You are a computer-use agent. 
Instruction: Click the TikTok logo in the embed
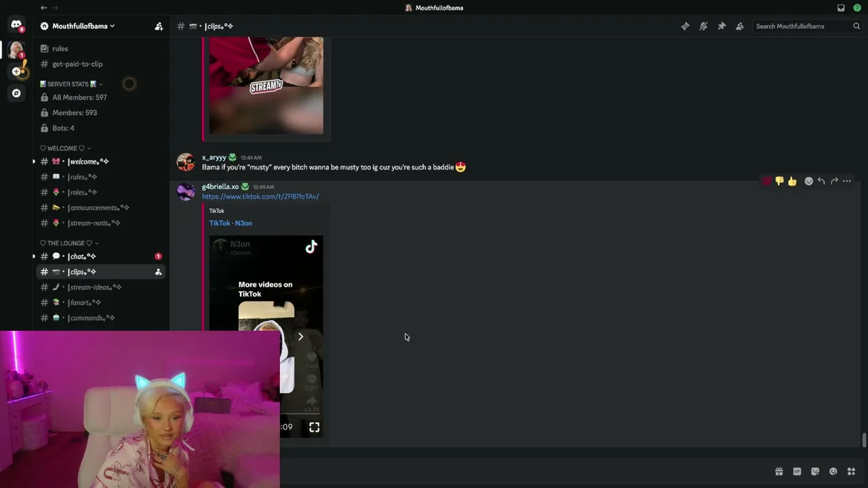pyautogui.click(x=311, y=247)
